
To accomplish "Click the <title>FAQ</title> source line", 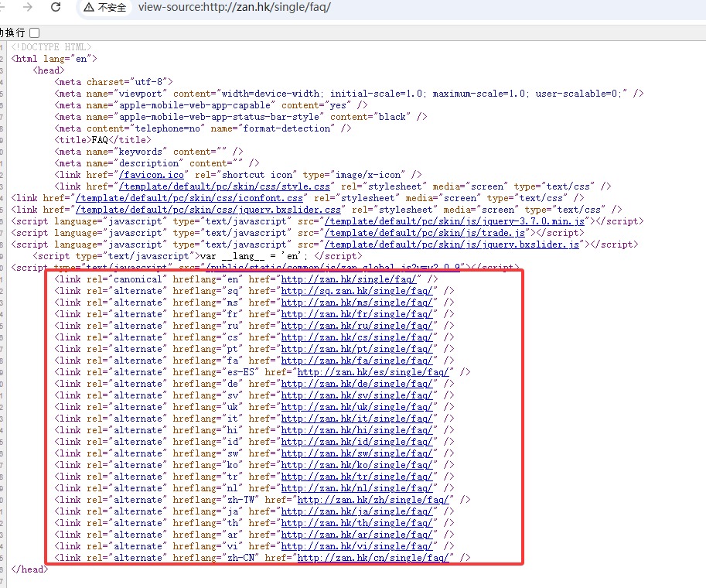I will [103, 140].
